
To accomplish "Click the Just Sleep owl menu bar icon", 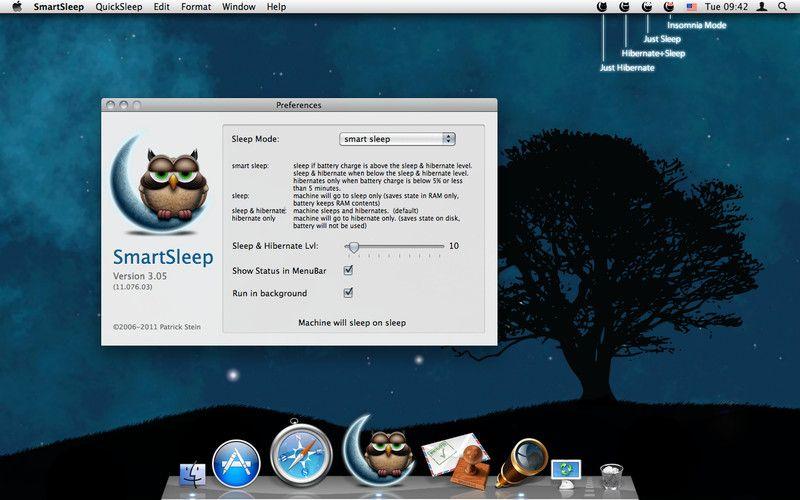I will point(647,7).
